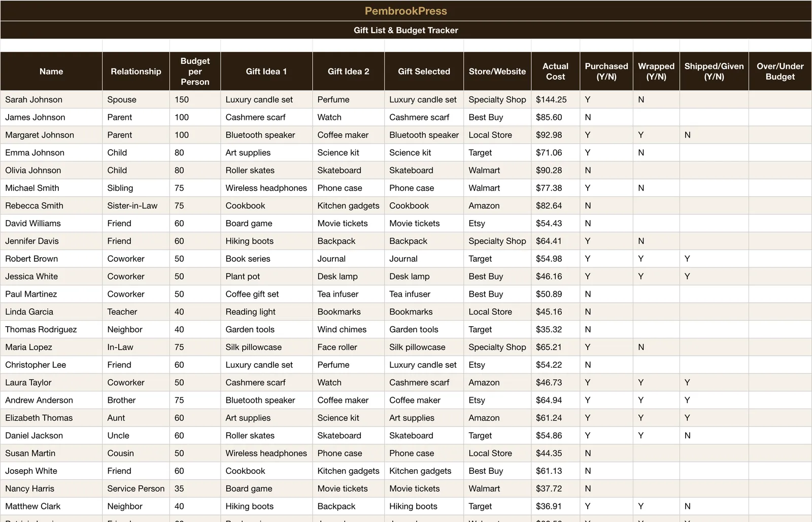The height and width of the screenshot is (522, 812).
Task: Select the Plant pot gift idea cell
Action: pos(266,276)
